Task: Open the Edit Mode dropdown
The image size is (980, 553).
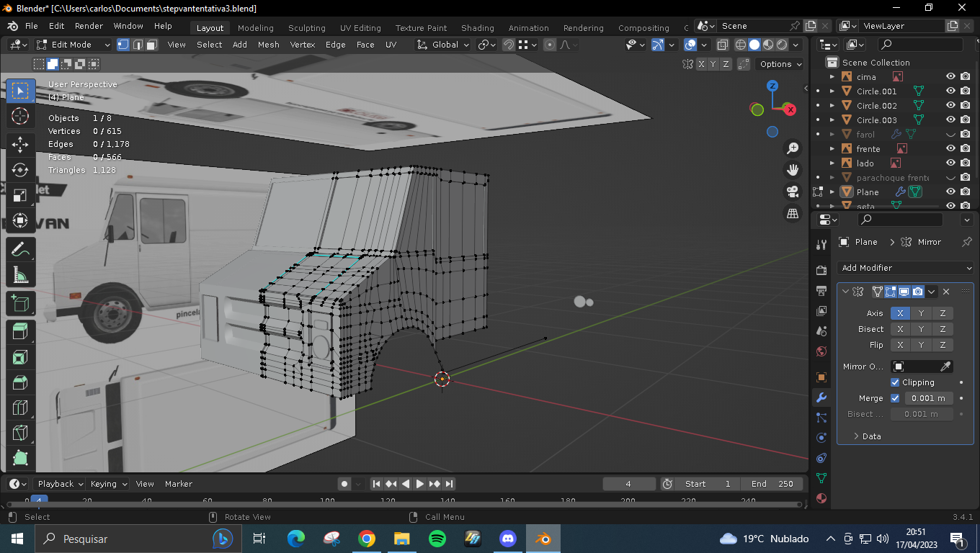Action: coord(73,45)
